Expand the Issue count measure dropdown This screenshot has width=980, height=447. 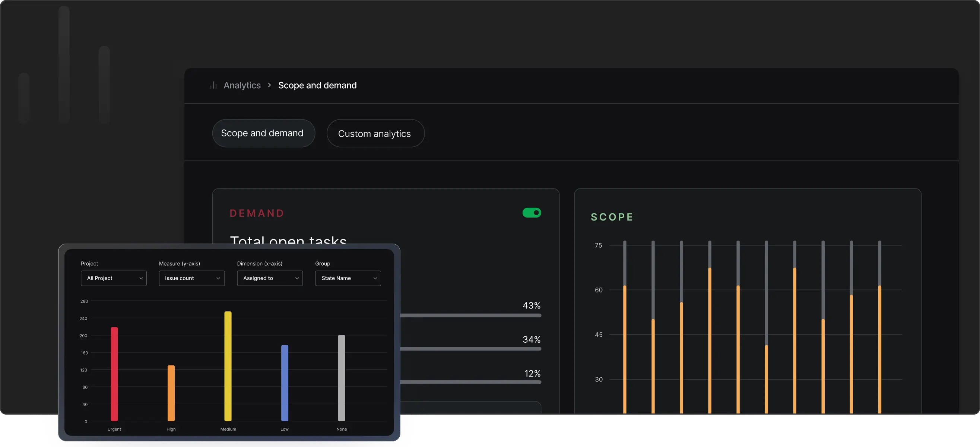tap(191, 278)
